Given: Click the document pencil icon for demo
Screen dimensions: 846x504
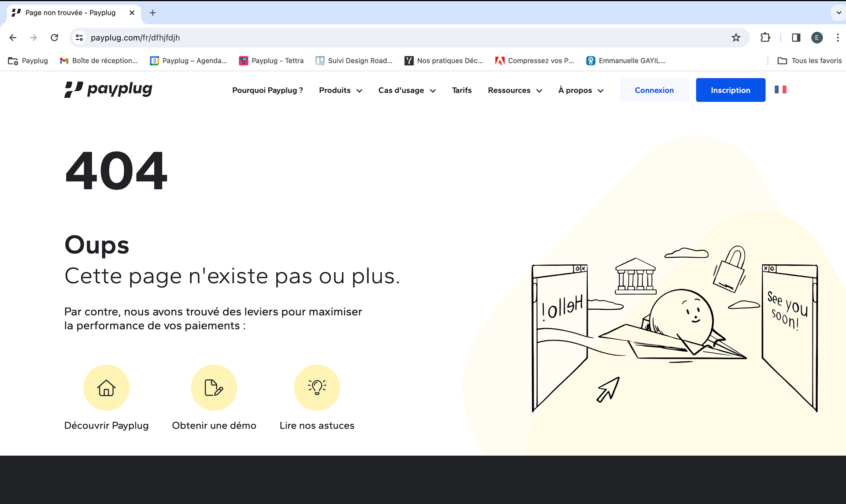Looking at the screenshot, I should [214, 388].
